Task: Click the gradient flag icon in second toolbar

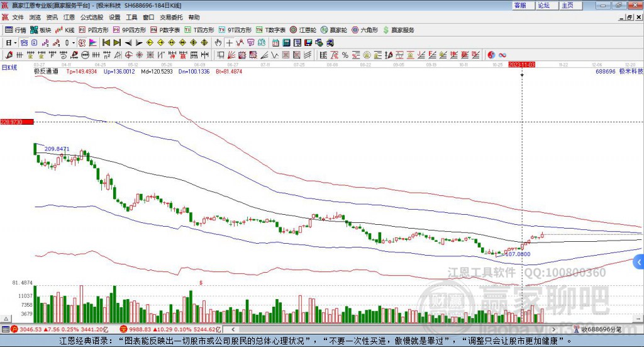Action: [x=93, y=43]
